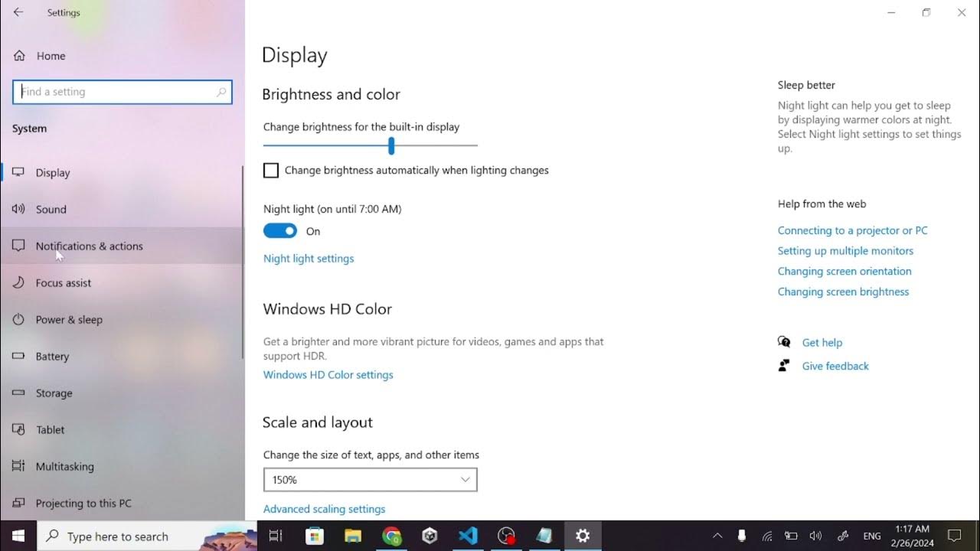Show hidden icons via tray chevron
Image resolution: width=980 pixels, height=551 pixels.
point(717,536)
